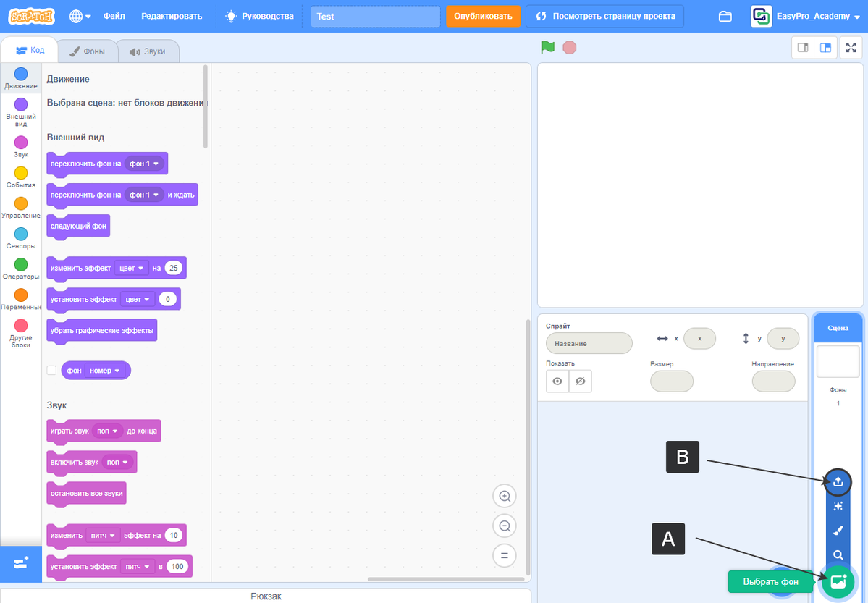
Task: Click the Опубликовать button
Action: pyautogui.click(x=484, y=16)
